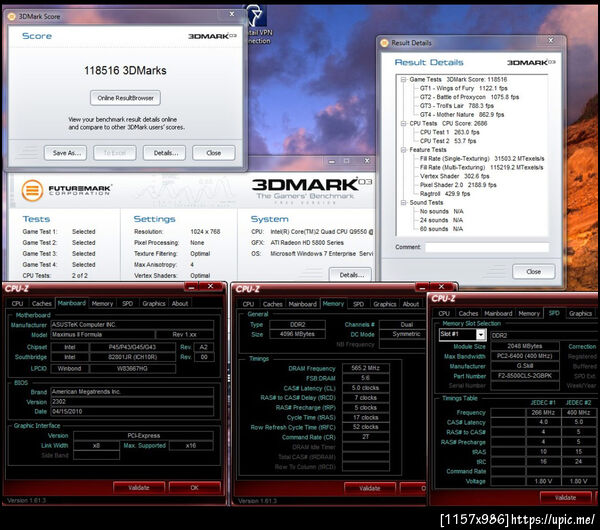
Task: Click Validate in Memory CPU-Z window
Action: click(369, 488)
